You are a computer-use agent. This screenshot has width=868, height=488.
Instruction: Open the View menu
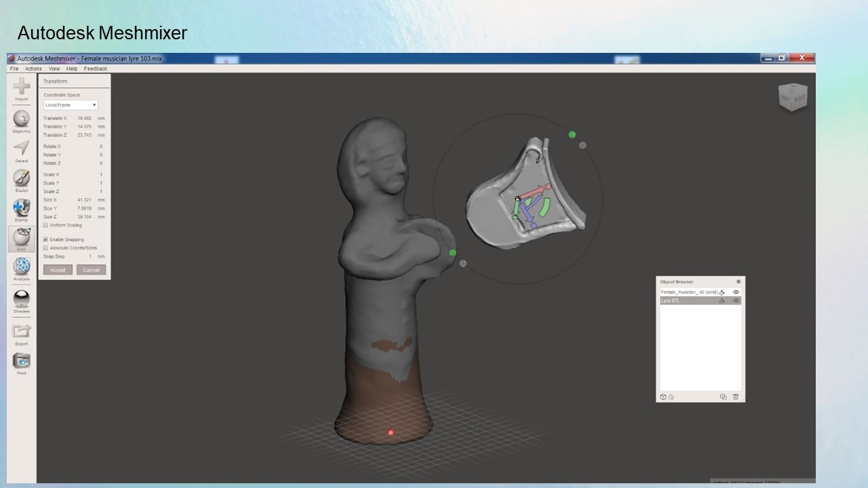click(x=54, y=68)
